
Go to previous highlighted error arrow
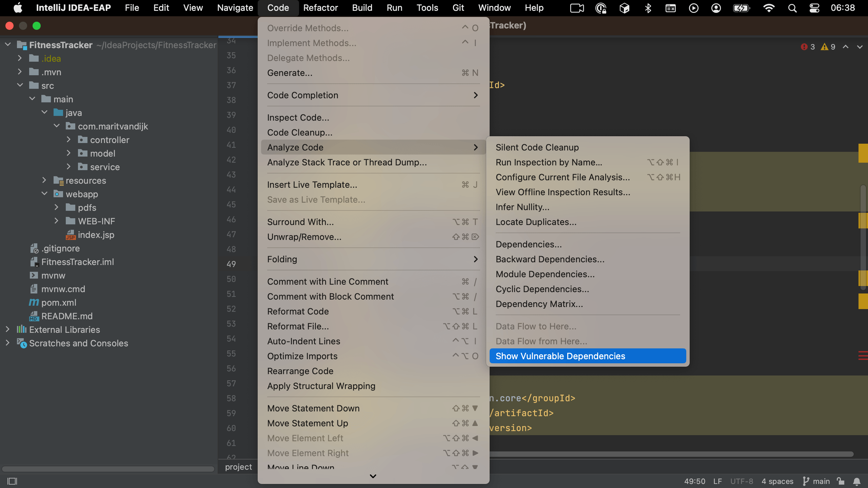[846, 47]
